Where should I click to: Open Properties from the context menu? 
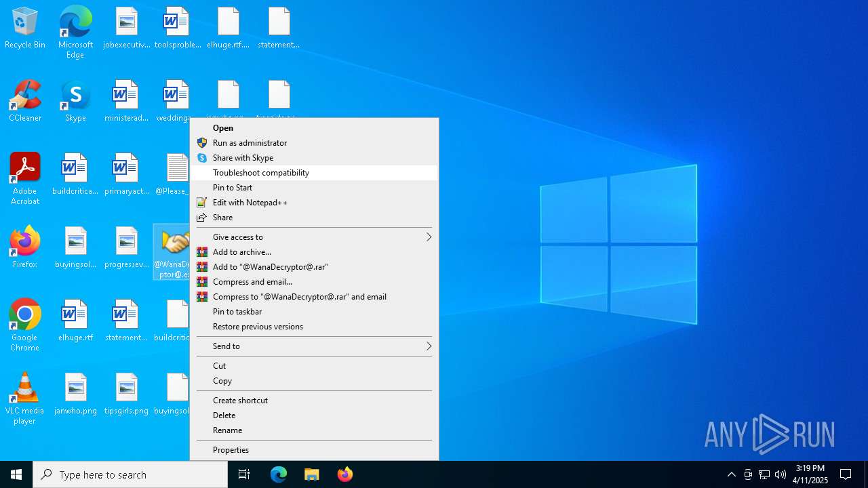pyautogui.click(x=314, y=450)
